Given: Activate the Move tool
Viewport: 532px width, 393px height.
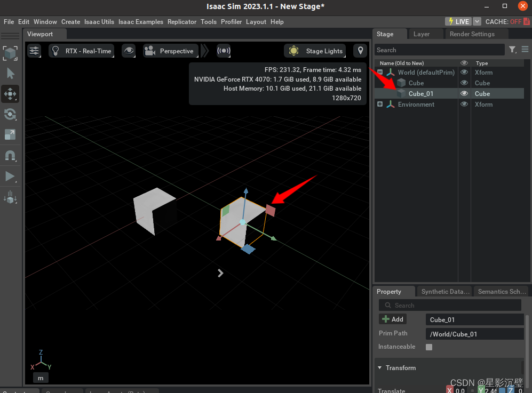Looking at the screenshot, I should point(10,94).
